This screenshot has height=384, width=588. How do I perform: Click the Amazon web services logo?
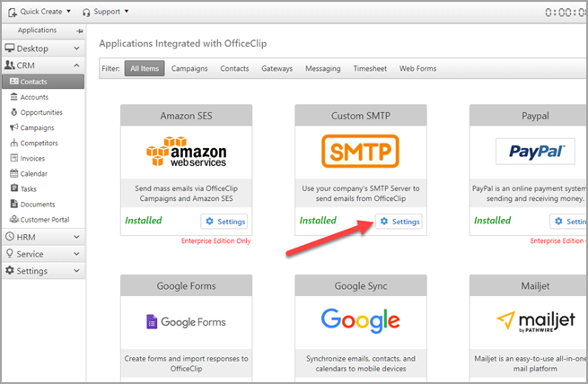(187, 152)
